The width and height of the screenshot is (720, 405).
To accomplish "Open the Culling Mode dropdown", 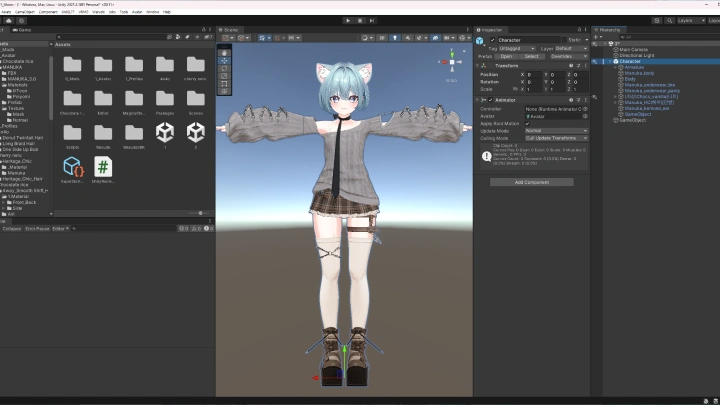I will [557, 138].
